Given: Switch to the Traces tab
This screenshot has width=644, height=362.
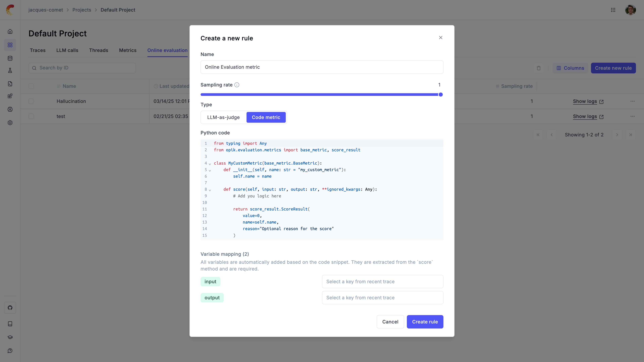Looking at the screenshot, I should point(38,50).
